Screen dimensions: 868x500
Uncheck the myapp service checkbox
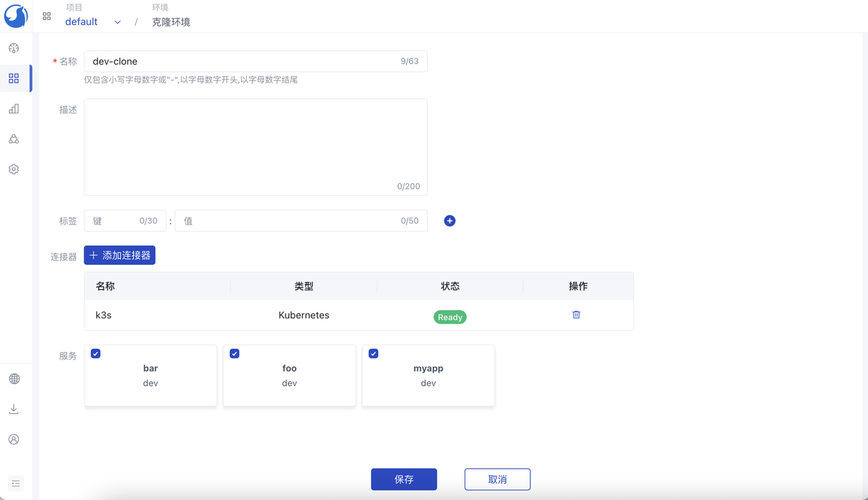pos(374,353)
